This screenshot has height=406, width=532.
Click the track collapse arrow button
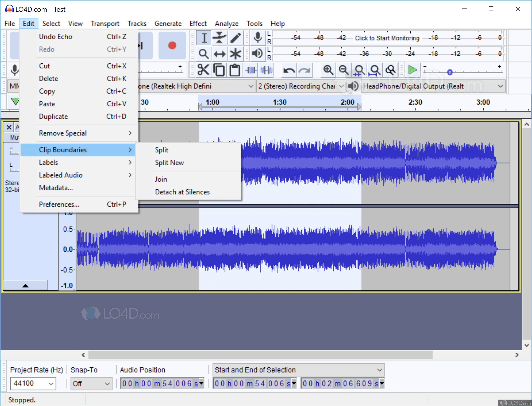25,286
